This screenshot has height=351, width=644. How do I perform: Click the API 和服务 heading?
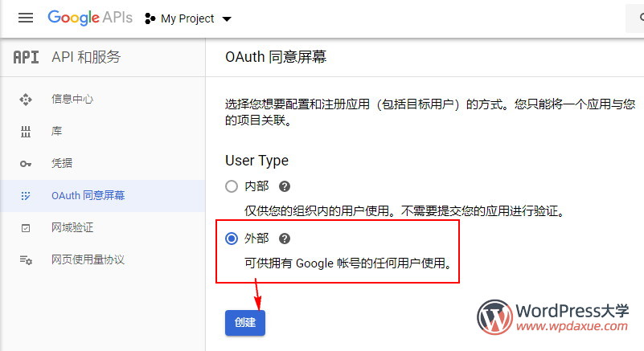tap(86, 57)
